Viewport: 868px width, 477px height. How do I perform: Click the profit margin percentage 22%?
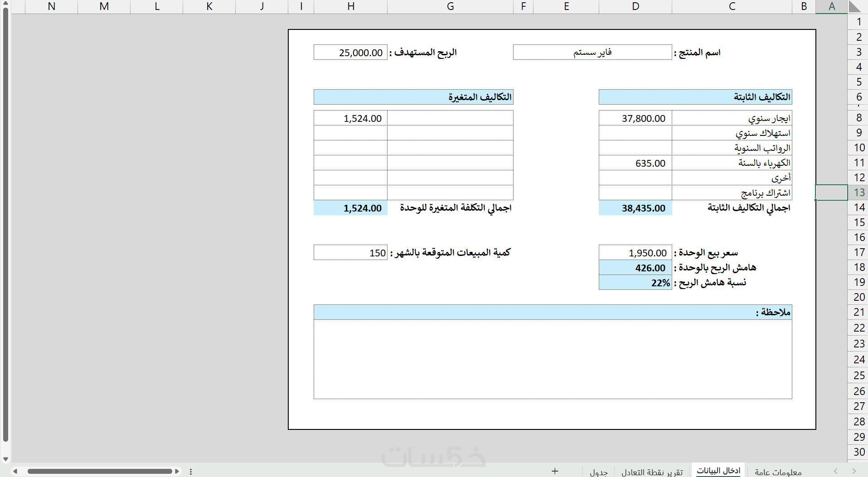tap(635, 282)
